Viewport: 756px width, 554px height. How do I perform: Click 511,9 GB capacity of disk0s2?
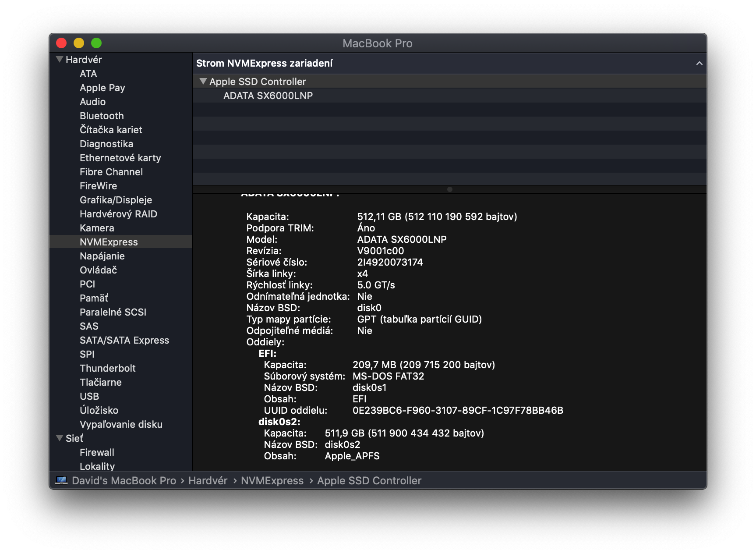(404, 433)
